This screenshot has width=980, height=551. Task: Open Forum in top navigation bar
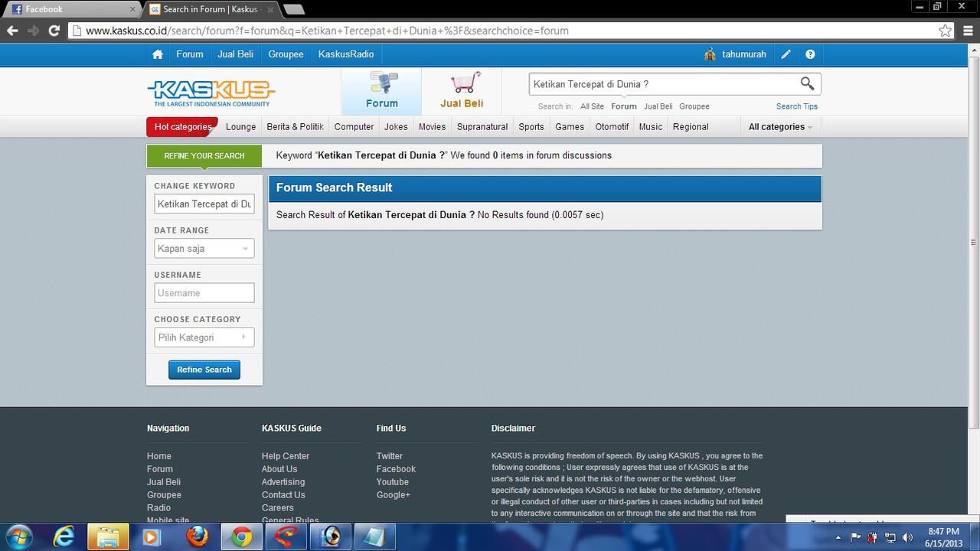tap(190, 54)
